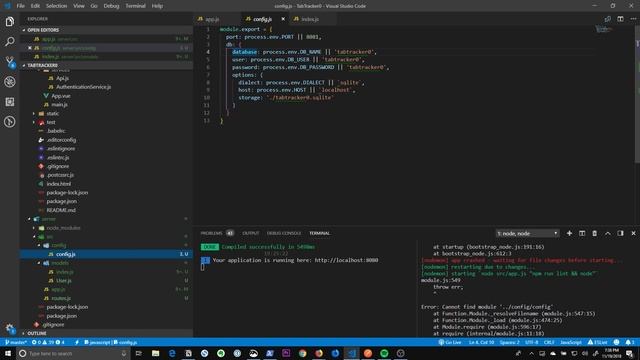The image size is (640, 360).
Task: Click the ESLint status item
Action: coord(598,342)
